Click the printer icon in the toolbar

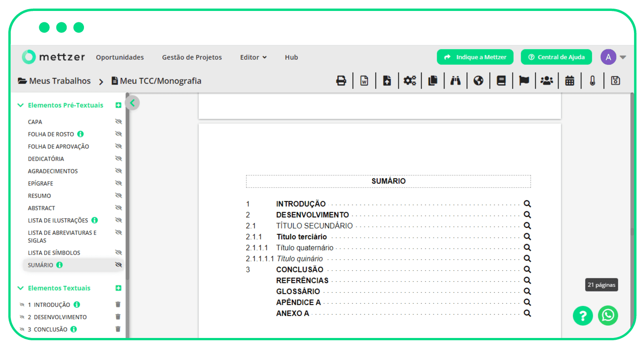(x=341, y=81)
